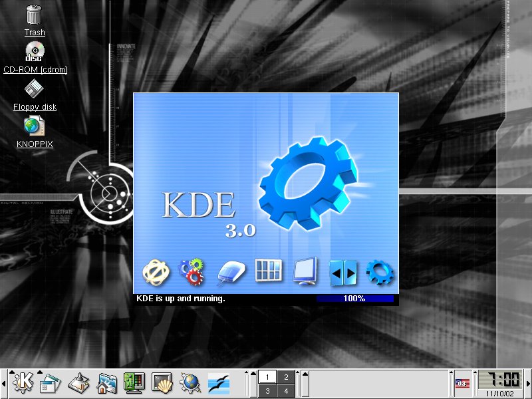Click the 100% startup progress bar
The width and height of the screenshot is (532, 399).
[355, 299]
